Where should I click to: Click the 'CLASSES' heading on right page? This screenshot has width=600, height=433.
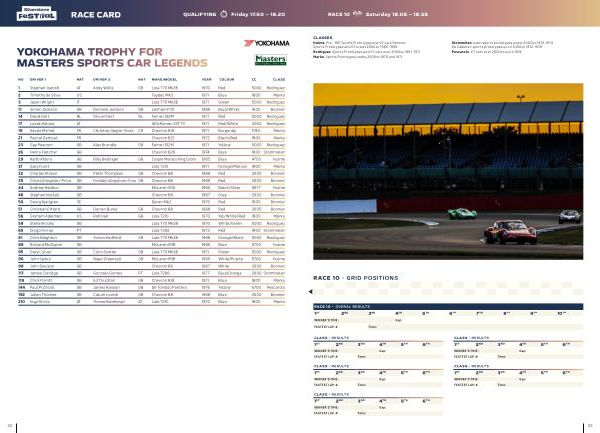323,38
